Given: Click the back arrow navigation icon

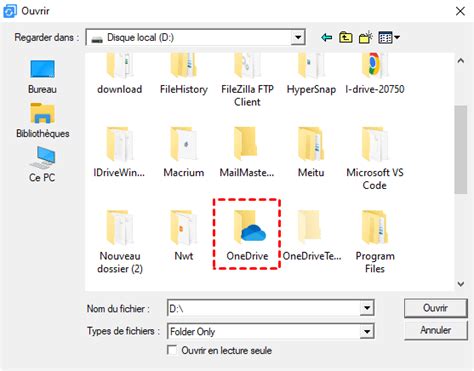Looking at the screenshot, I should [326, 37].
